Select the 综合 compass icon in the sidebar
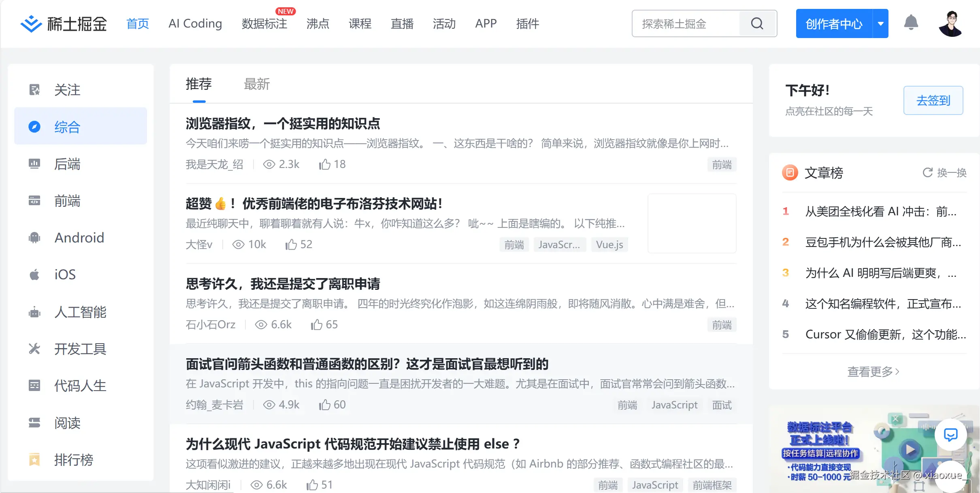 click(34, 126)
